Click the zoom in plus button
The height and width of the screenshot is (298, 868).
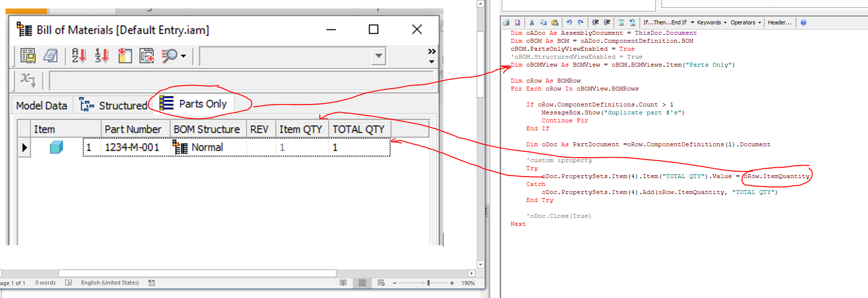point(452,283)
